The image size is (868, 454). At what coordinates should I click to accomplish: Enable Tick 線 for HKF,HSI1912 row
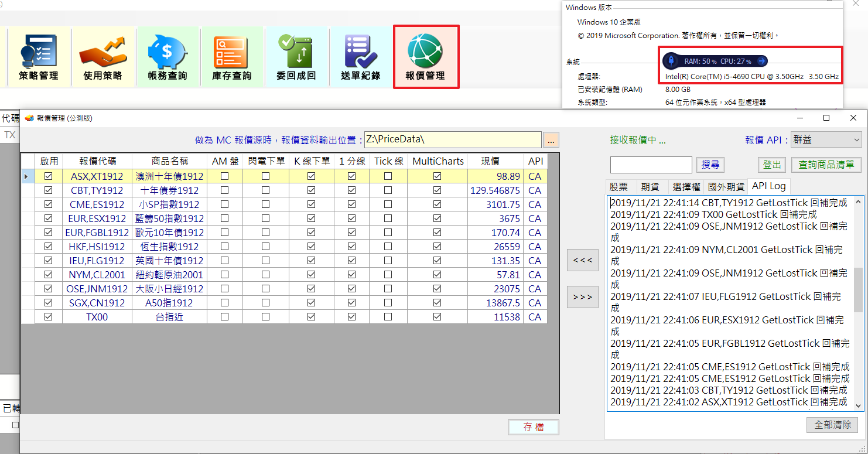coord(388,247)
